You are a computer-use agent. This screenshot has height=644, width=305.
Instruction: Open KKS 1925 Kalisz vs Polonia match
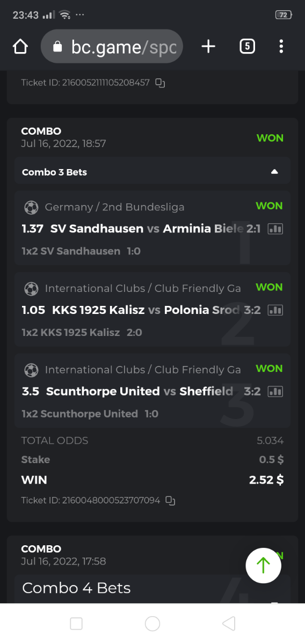coord(141,310)
